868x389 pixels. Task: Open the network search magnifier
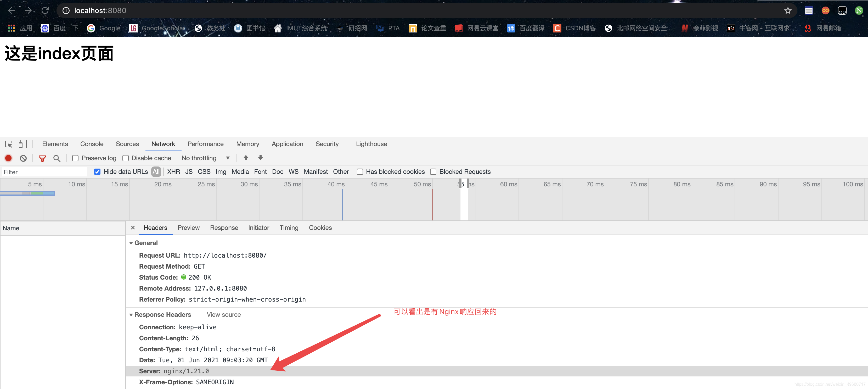(57, 158)
